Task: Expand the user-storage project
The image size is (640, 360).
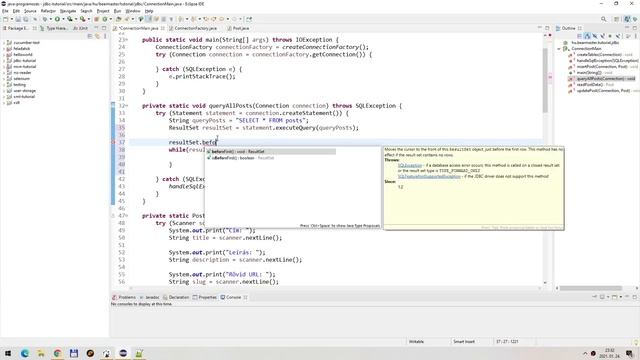Action: (4, 91)
